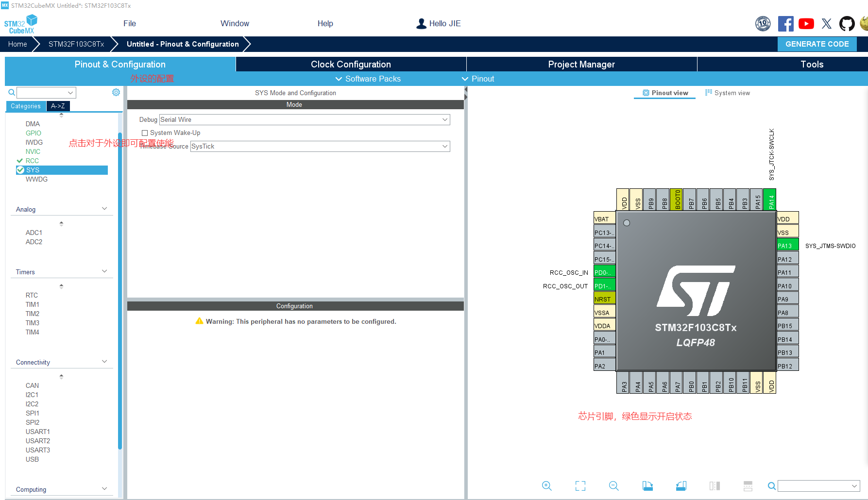
Task: Click the NRST pin
Action: pos(604,299)
